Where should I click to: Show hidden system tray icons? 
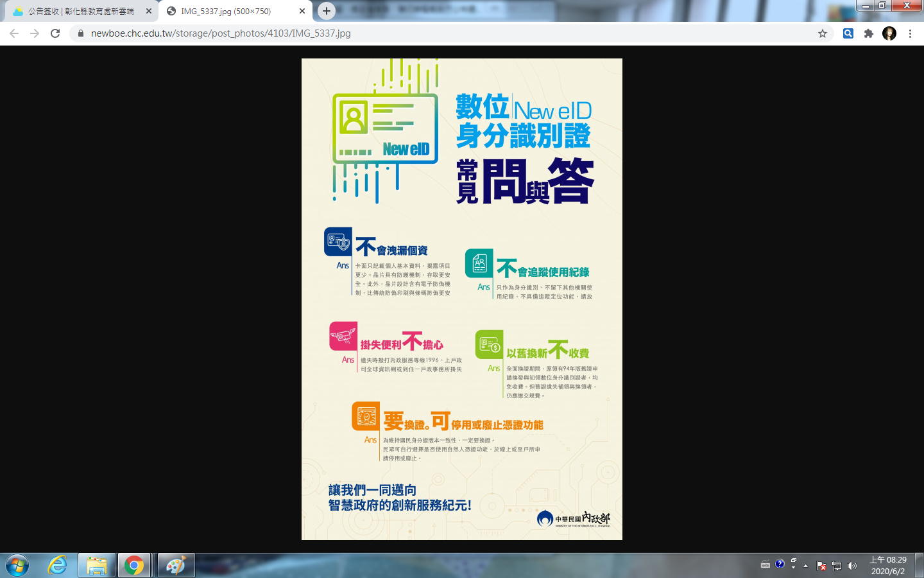805,566
